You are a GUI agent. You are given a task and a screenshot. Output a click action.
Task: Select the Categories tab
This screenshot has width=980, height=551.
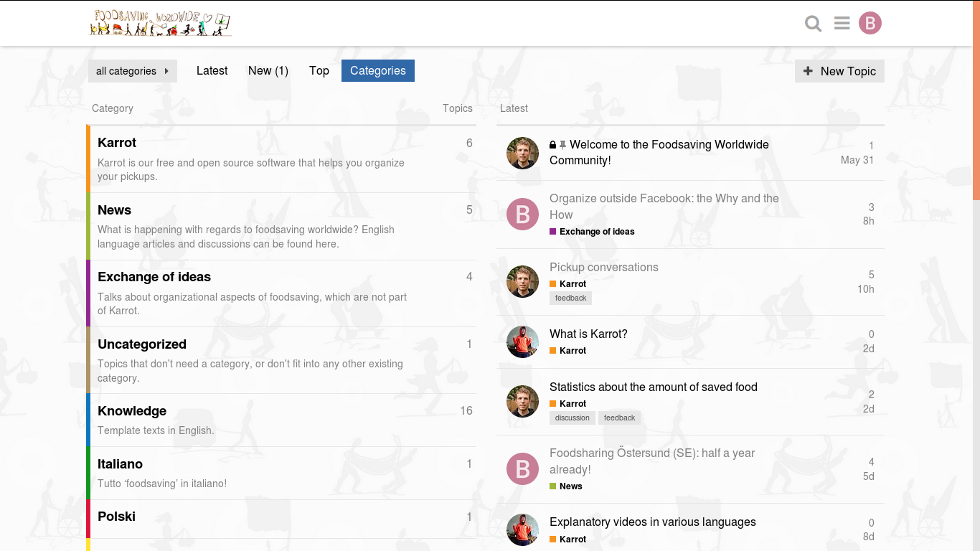(378, 70)
